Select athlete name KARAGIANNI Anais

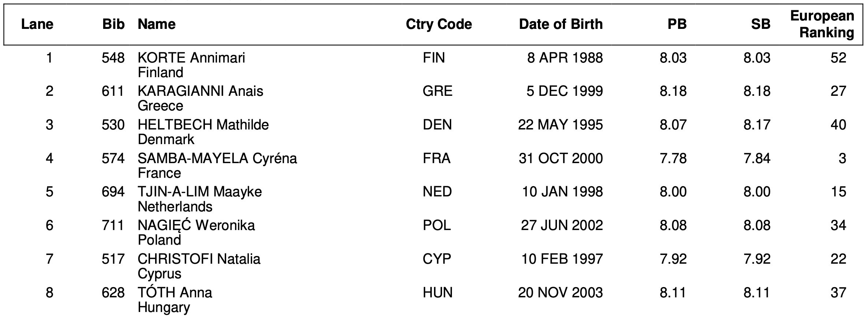point(200,91)
